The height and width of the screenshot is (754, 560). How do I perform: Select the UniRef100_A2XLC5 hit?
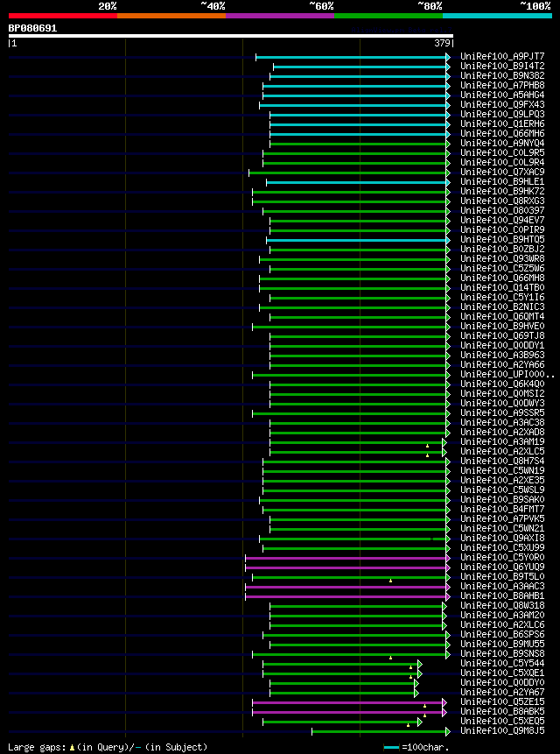pyautogui.click(x=502, y=452)
